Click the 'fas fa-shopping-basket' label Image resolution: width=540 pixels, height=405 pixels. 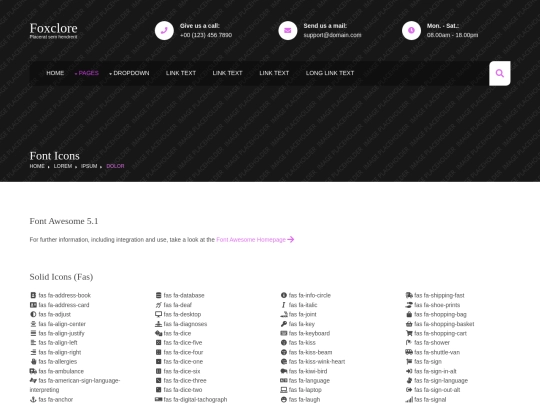click(x=444, y=324)
